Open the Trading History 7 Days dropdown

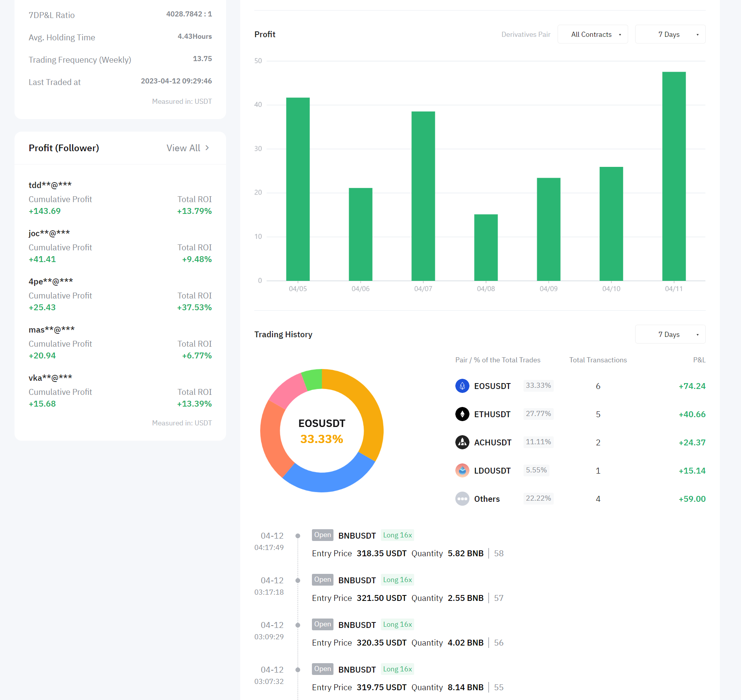coord(670,335)
